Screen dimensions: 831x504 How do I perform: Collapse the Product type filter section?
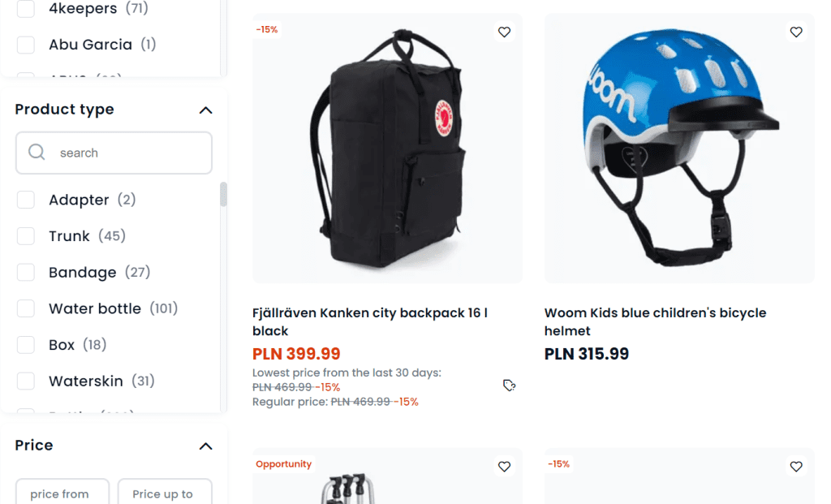point(206,110)
